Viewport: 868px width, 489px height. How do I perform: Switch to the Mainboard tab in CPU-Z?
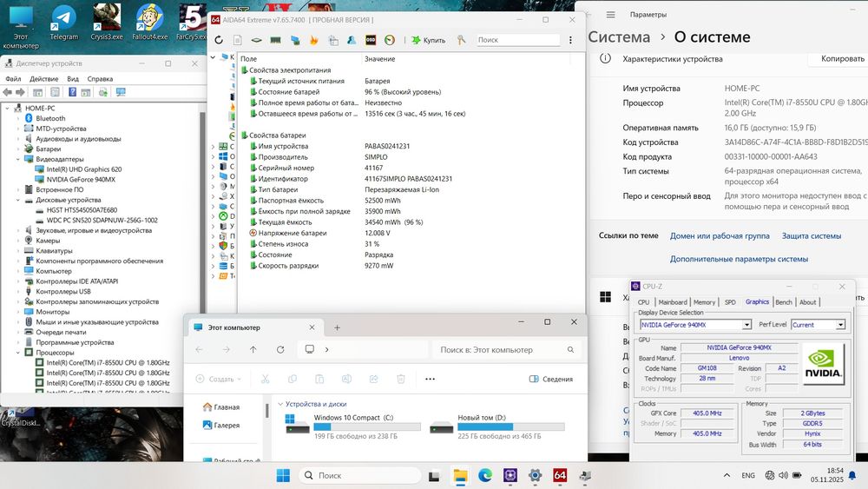click(x=673, y=301)
